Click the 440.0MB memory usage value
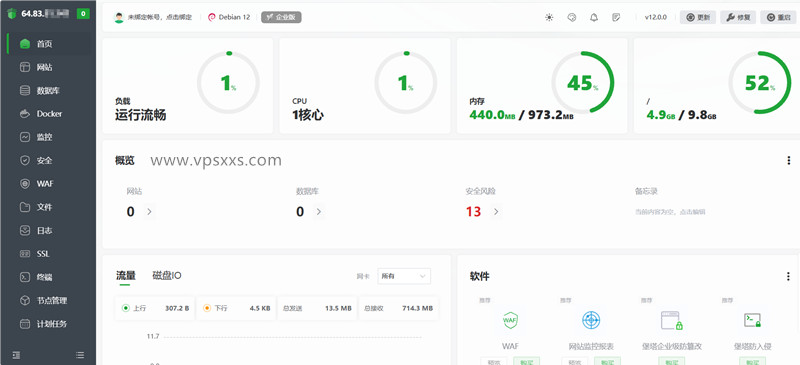800x365 pixels. [x=492, y=115]
